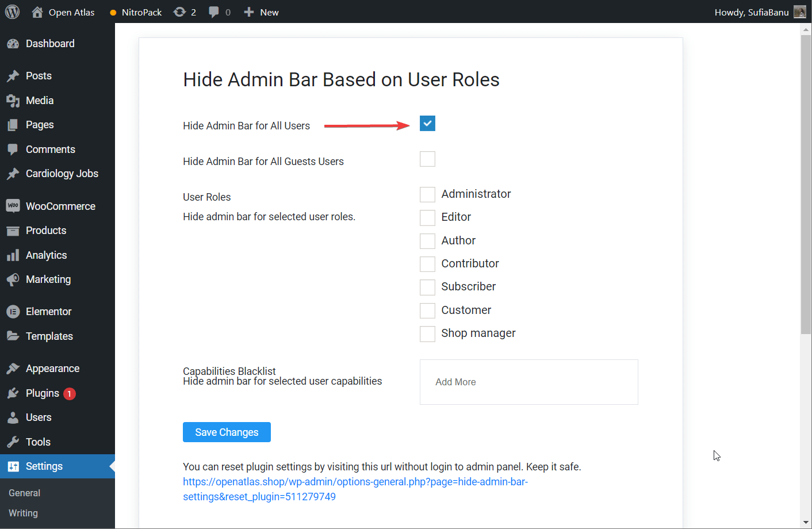Open the Appearance menu item

click(x=52, y=369)
